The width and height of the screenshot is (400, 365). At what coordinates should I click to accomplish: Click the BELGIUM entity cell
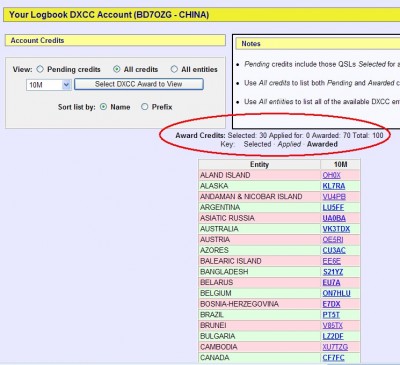point(259,293)
